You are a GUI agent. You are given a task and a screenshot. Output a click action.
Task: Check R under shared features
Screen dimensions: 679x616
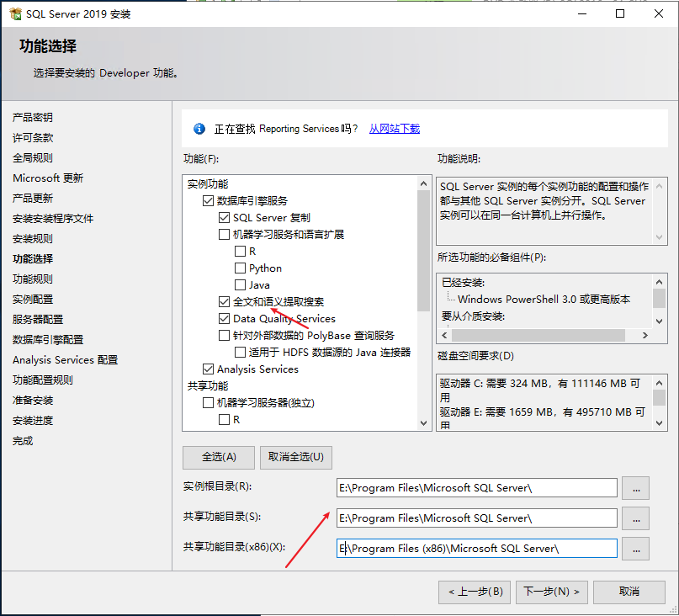[225, 420]
